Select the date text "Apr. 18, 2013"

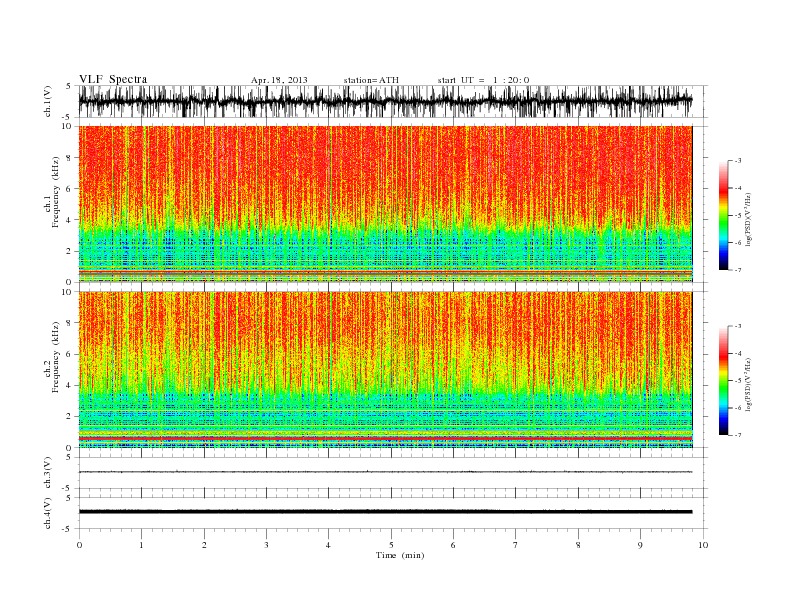(279, 80)
